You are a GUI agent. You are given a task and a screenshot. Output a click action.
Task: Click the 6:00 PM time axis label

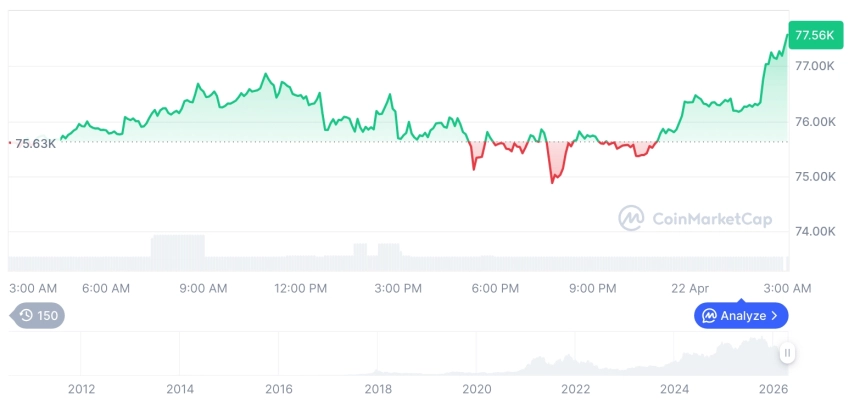[495, 288]
